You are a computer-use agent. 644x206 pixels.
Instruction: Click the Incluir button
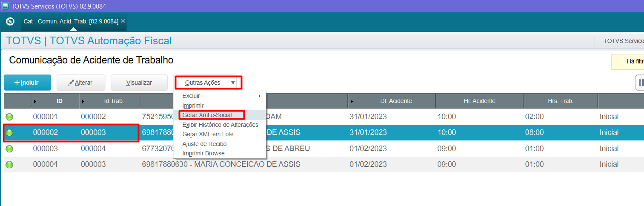point(28,83)
